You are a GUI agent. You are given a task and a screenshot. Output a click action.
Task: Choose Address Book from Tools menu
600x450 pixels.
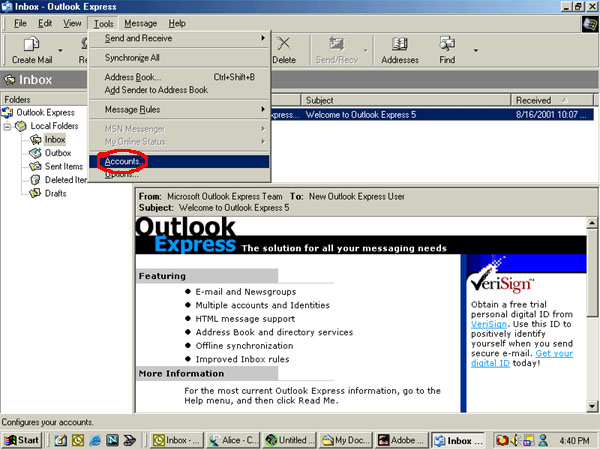click(x=179, y=77)
